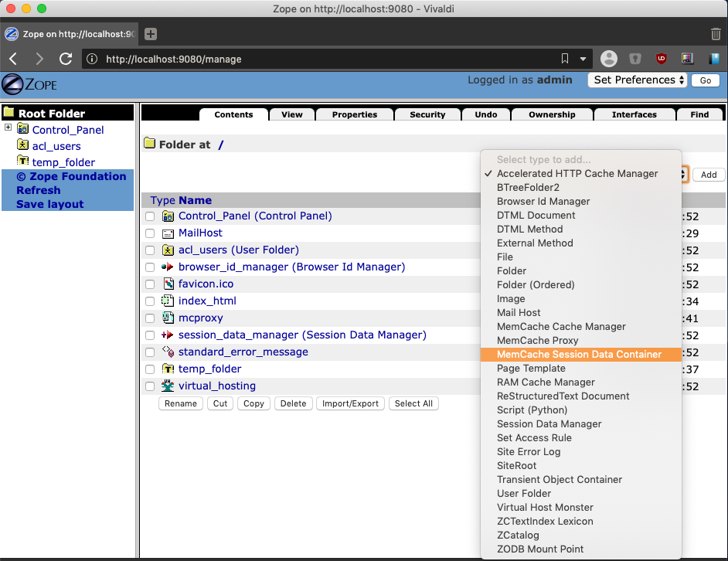Click the trash icon in tab bar
This screenshot has width=728, height=561.
(716, 34)
